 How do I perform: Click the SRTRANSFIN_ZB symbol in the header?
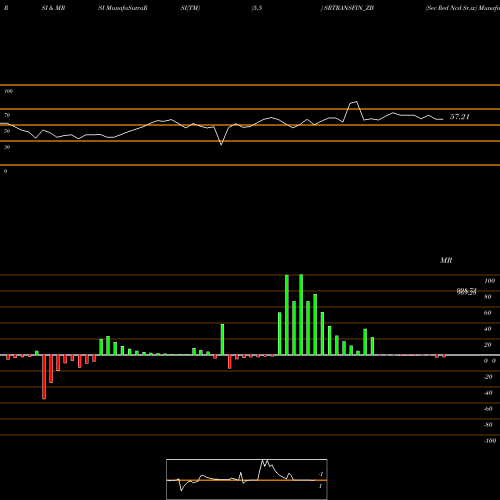click(349, 8)
